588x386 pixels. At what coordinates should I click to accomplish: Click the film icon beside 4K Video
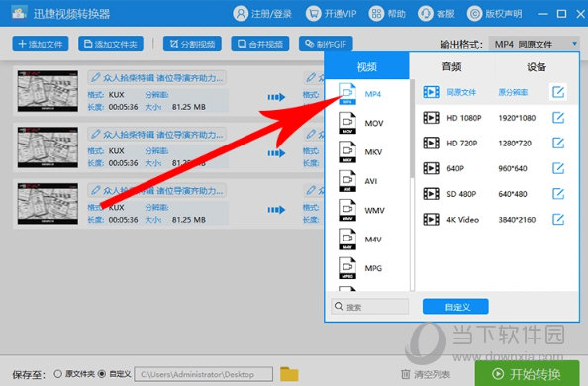(x=431, y=220)
